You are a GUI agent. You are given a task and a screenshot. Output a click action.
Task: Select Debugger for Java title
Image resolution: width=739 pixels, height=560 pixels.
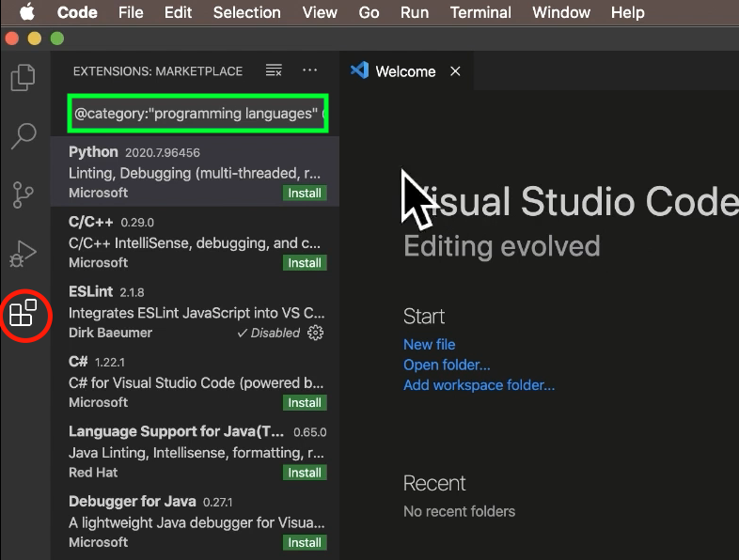click(133, 501)
